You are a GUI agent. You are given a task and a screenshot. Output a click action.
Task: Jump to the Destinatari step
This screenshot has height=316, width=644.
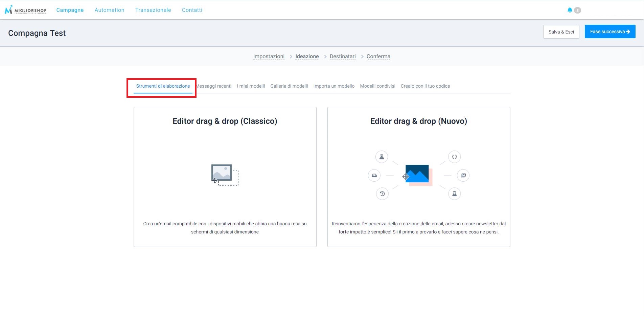[x=343, y=57]
